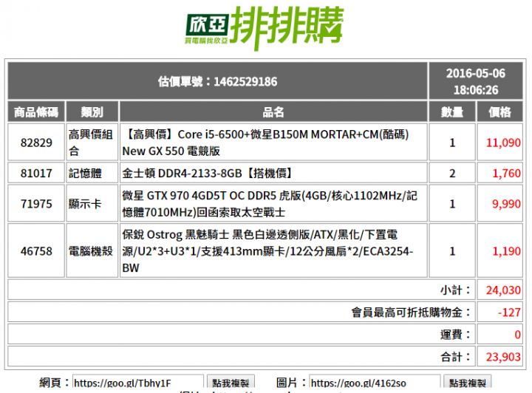Select product code 46758
This screenshot has width=532, height=393.
point(36,251)
